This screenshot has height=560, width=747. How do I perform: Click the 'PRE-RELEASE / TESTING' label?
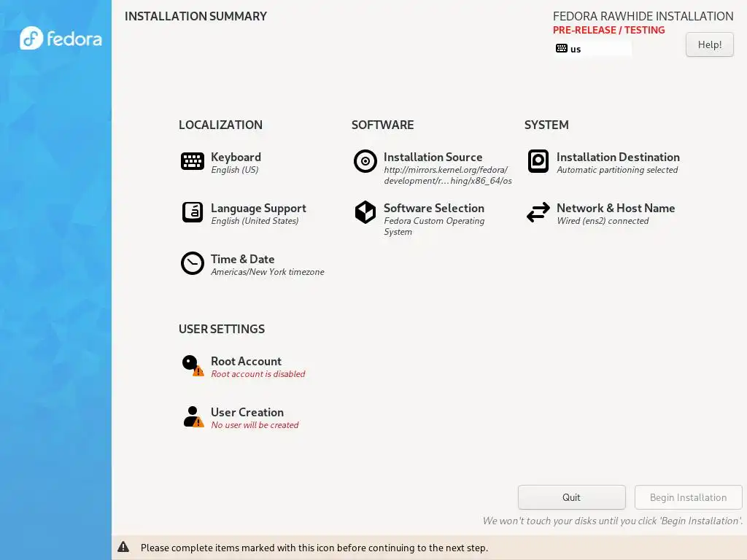[609, 30]
